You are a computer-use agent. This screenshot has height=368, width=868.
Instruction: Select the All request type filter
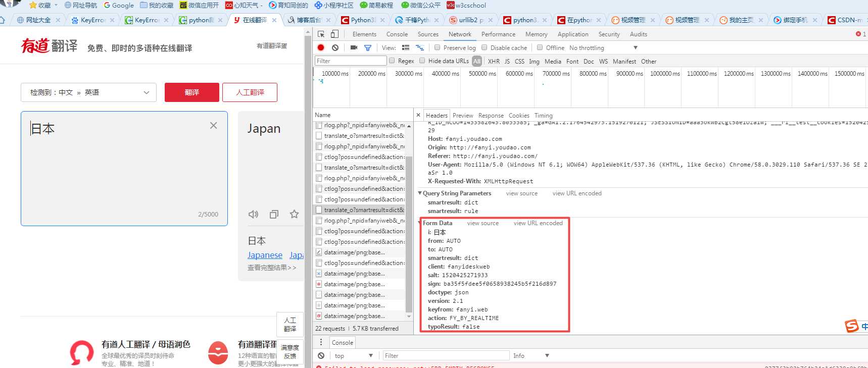(x=477, y=61)
